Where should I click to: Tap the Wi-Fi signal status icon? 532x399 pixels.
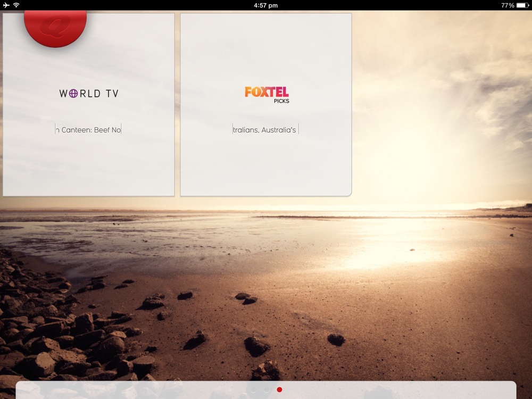click(x=16, y=5)
